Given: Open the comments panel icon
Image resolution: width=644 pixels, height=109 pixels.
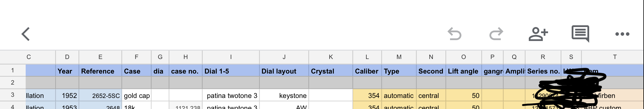Looking at the screenshot, I should point(580,34).
